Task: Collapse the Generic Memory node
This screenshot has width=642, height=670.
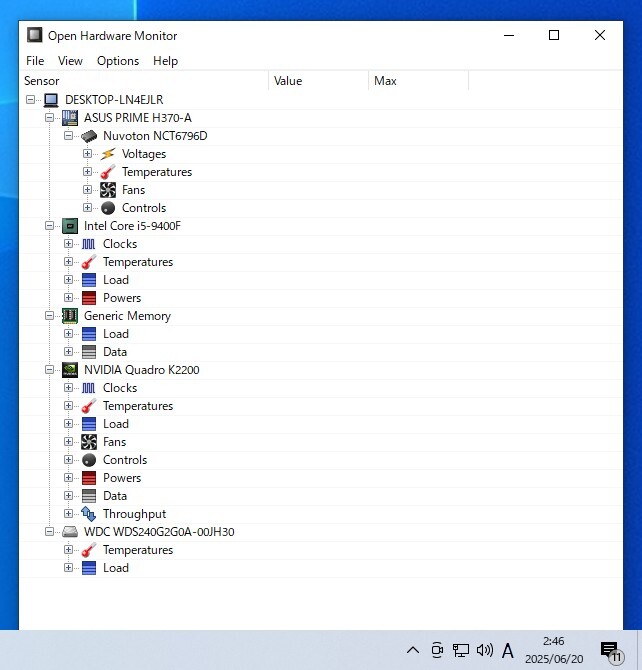Action: [50, 316]
